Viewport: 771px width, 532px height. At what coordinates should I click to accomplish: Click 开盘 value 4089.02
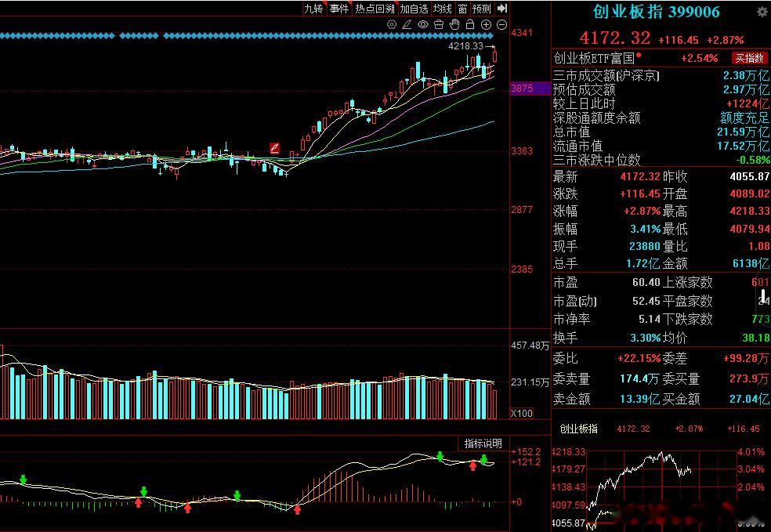[x=750, y=194]
